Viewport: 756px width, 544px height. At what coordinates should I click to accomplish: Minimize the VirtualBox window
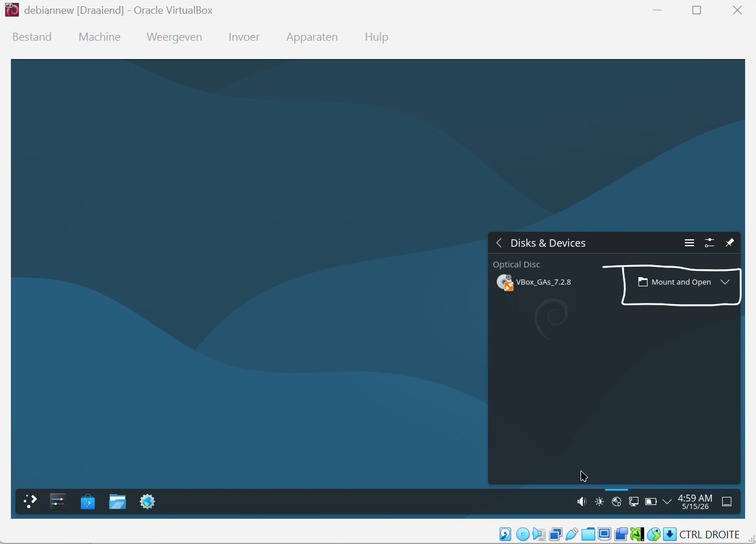[657, 10]
